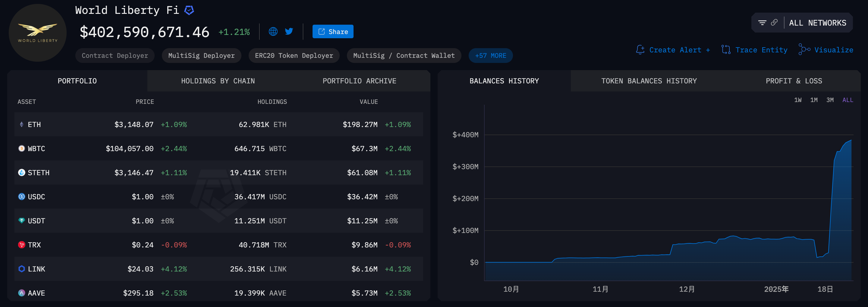Click the blue Share button

tap(332, 32)
